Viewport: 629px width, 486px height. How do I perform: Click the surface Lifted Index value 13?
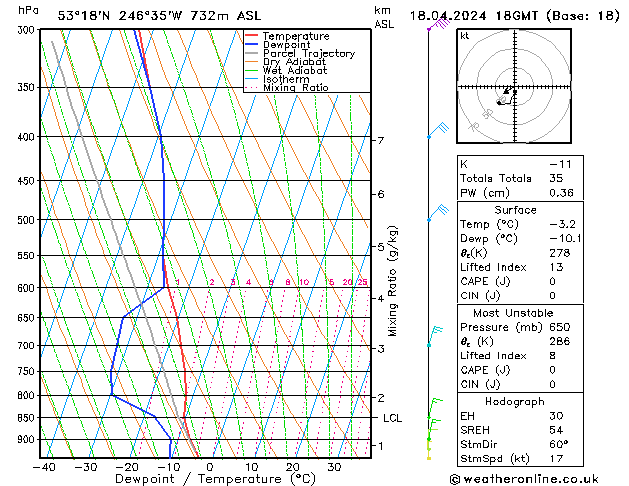(x=556, y=267)
